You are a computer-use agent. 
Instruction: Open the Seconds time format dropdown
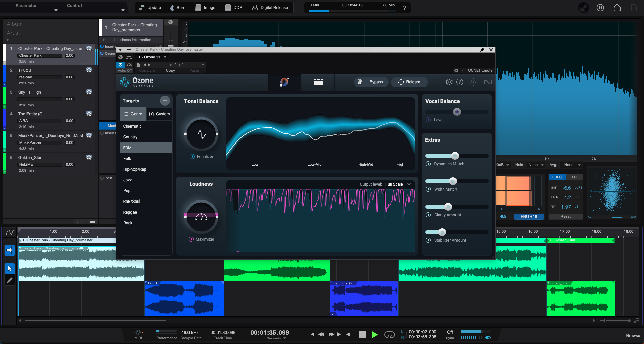[277, 338]
